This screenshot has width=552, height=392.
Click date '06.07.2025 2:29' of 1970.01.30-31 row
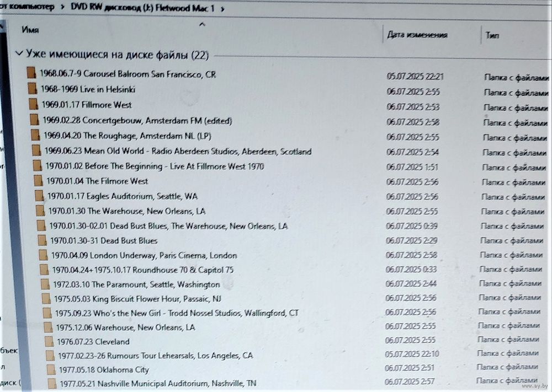click(x=412, y=241)
